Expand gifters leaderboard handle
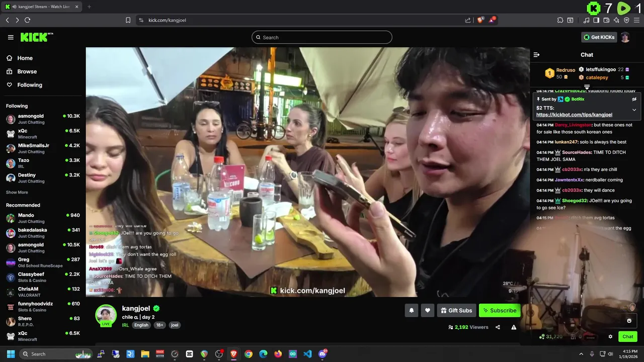This screenshot has height=362, width=644. click(587, 87)
